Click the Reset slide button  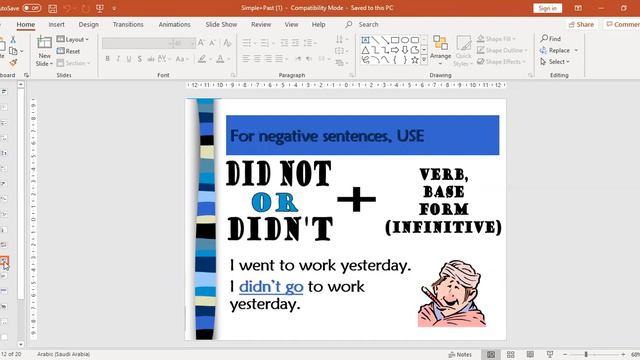pyautogui.click(x=69, y=51)
